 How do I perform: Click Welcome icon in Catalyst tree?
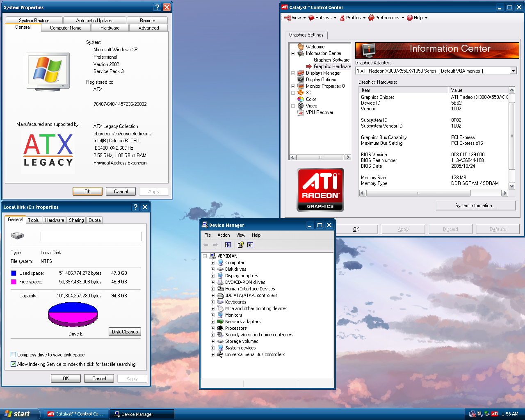(301, 47)
